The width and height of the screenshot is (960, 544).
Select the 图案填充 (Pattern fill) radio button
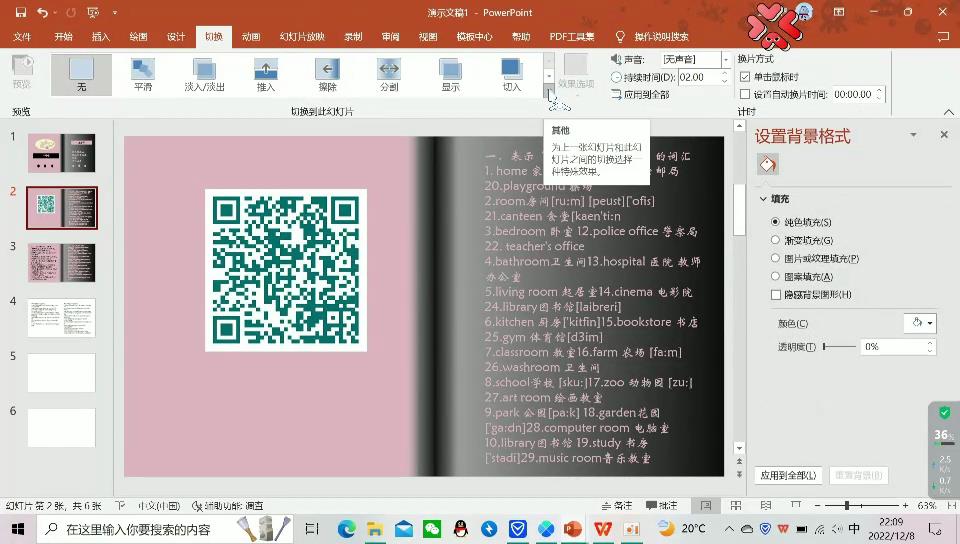coord(775,276)
